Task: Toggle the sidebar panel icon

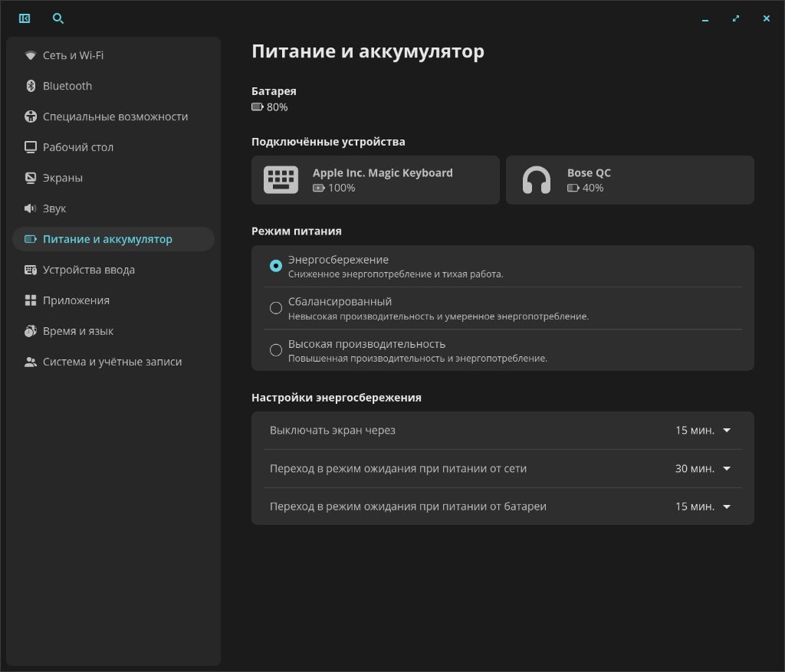Action: coord(25,18)
